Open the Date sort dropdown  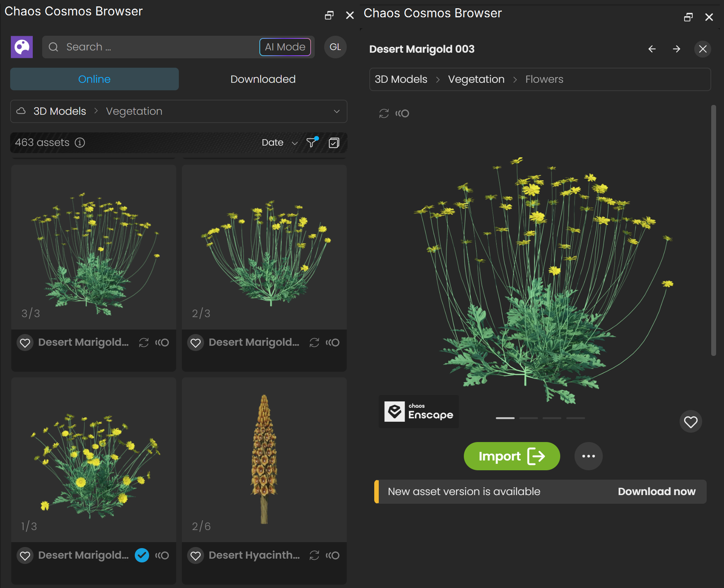tap(280, 143)
